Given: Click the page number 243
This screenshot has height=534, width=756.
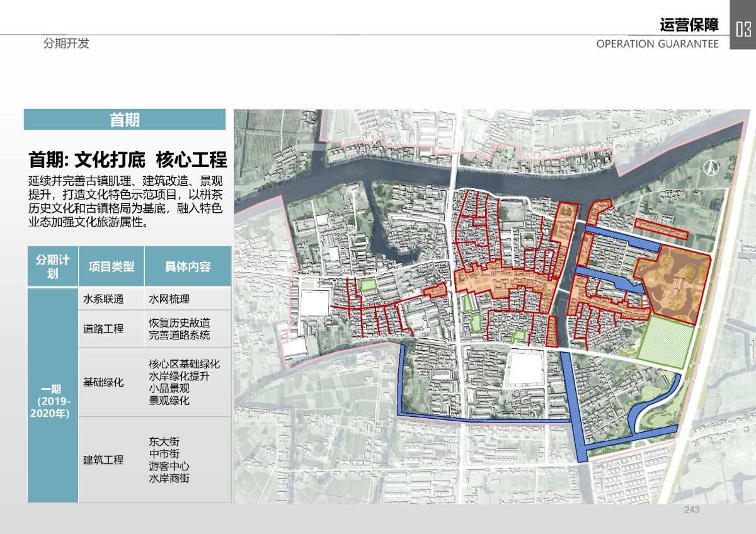Looking at the screenshot, I should (691, 510).
